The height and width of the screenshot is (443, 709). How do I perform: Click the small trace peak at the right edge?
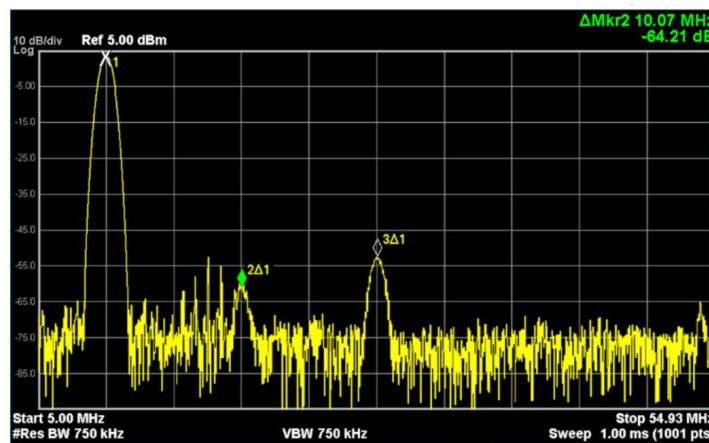703,312
